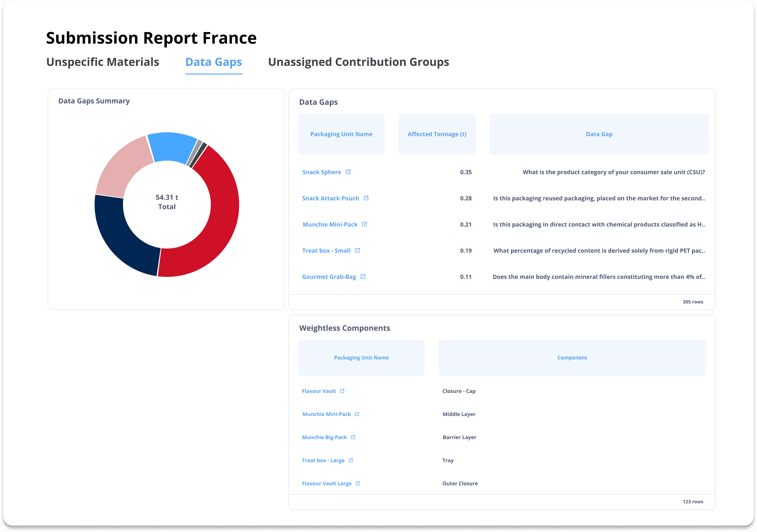Screen dimensions: 757x532
Task: Click the open icon beside Munchie Mini-Pack in Data Gaps
Action: 364,224
